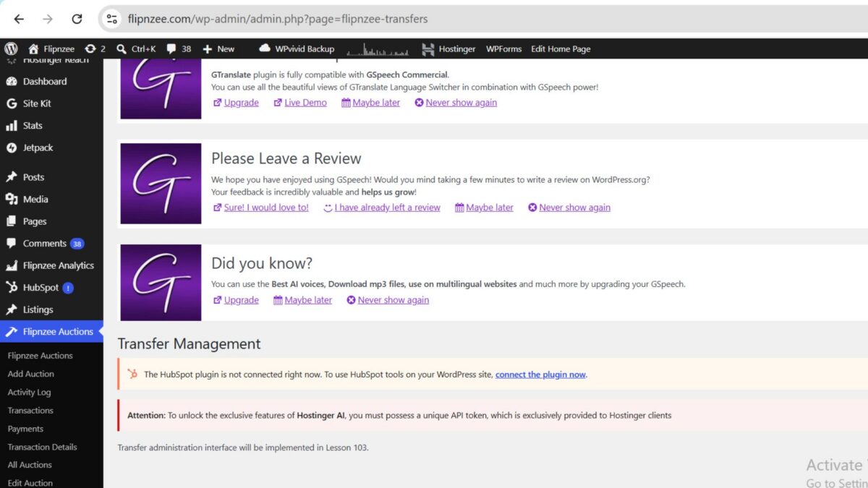Open the Add Auction submenu item
Screen dimensions: 868x488
tap(31, 374)
